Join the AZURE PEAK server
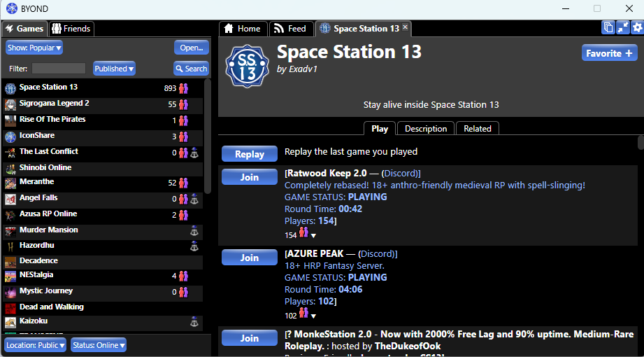 pyautogui.click(x=250, y=258)
